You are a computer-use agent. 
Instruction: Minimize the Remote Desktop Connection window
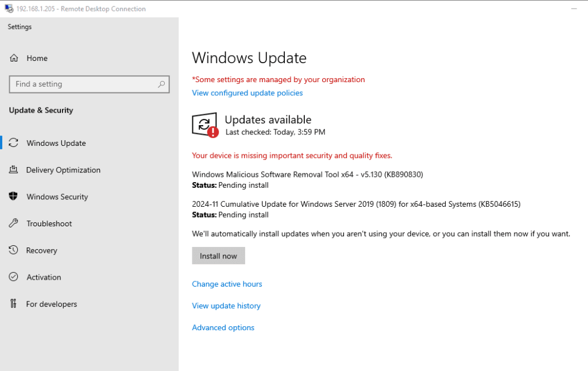pos(574,9)
